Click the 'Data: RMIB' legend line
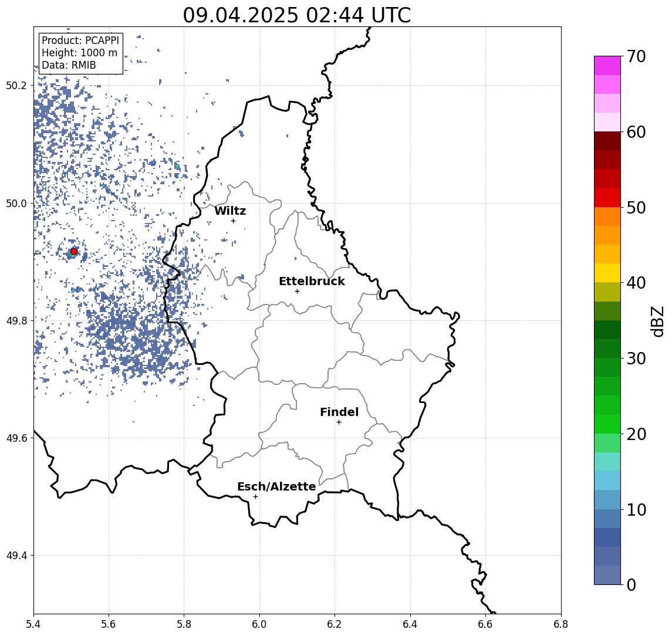 (69, 66)
